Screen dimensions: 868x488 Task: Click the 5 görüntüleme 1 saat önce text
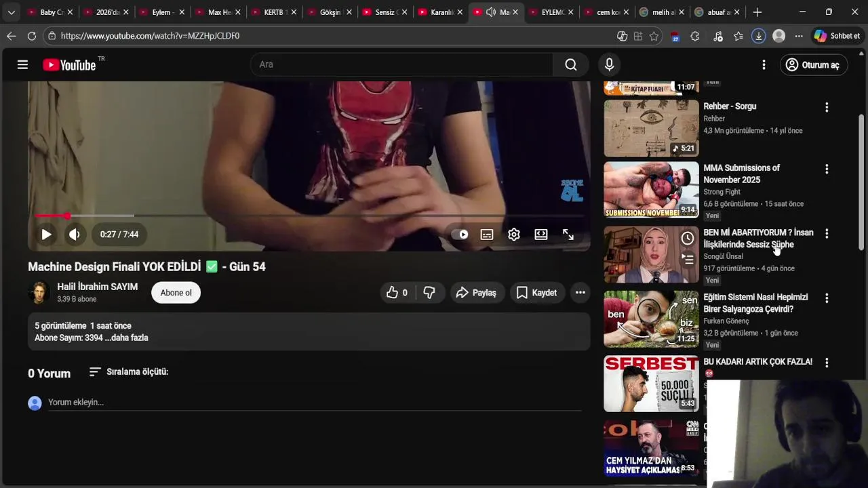[83, 326]
